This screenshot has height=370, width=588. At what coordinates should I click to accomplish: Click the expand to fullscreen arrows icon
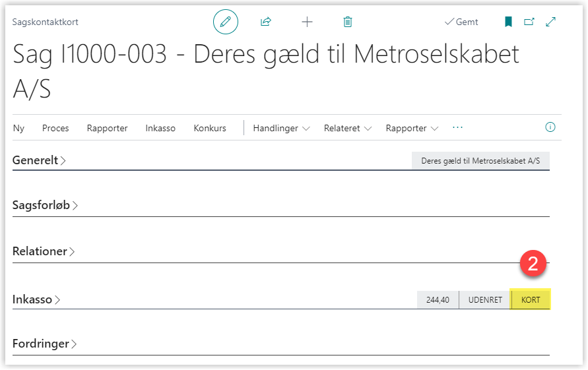point(551,22)
